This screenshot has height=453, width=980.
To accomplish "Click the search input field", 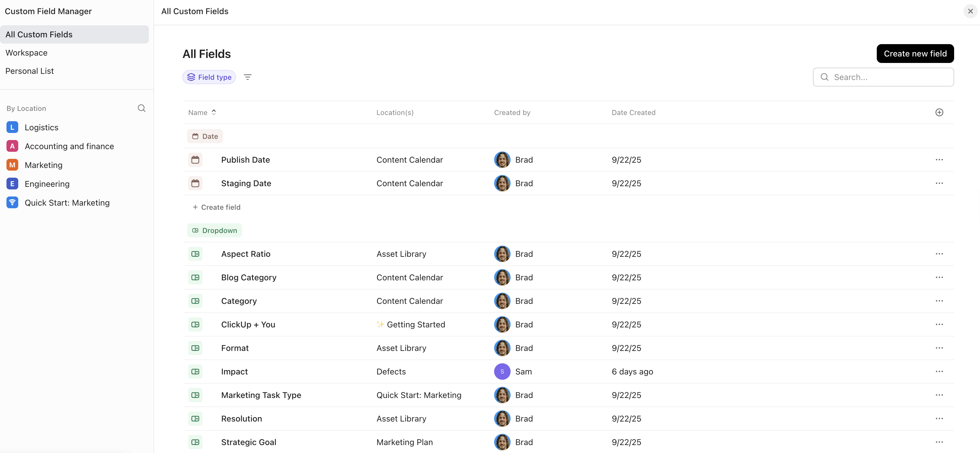I will click(x=883, y=77).
